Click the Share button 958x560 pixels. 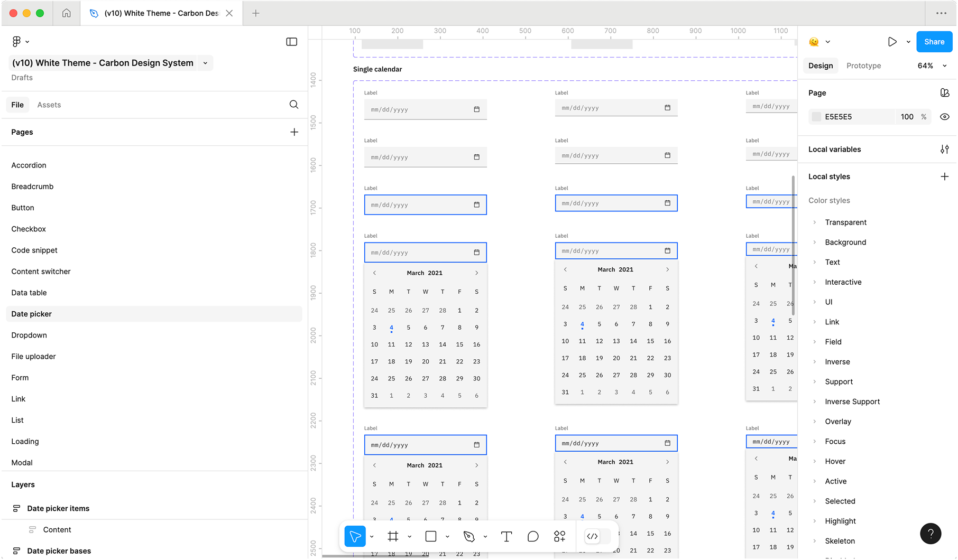[934, 42]
